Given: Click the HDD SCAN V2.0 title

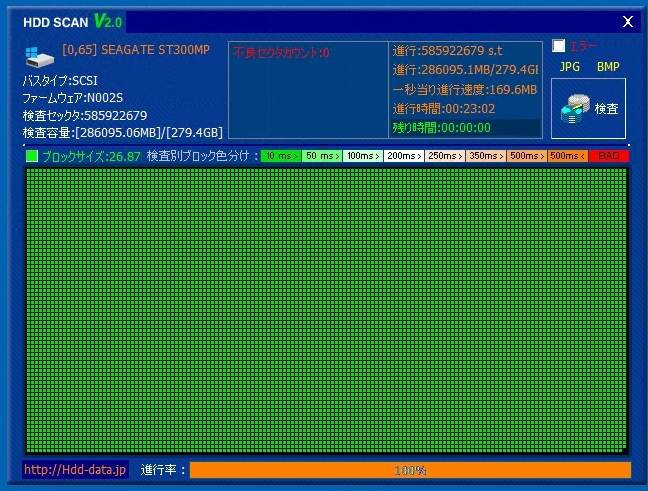Looking at the screenshot, I should (x=72, y=21).
